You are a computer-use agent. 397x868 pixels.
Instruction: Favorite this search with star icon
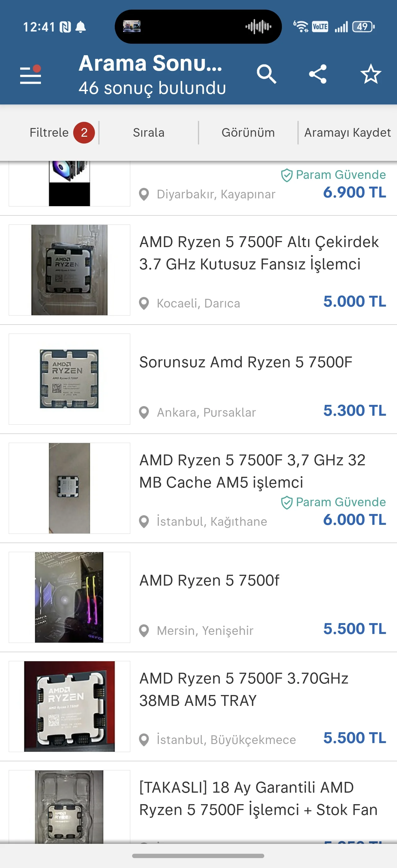pyautogui.click(x=371, y=74)
